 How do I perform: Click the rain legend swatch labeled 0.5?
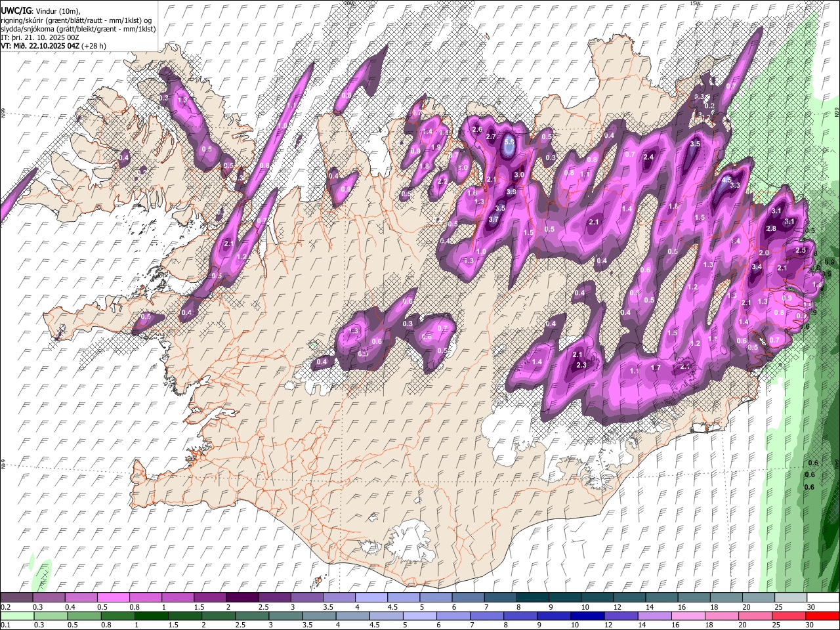[x=84, y=616]
